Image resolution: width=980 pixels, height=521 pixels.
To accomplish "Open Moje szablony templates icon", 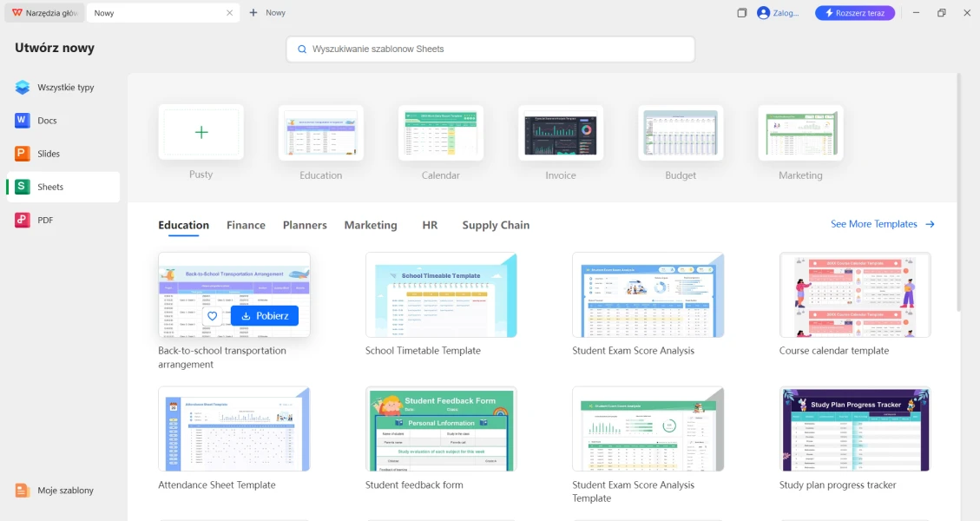I will point(23,491).
